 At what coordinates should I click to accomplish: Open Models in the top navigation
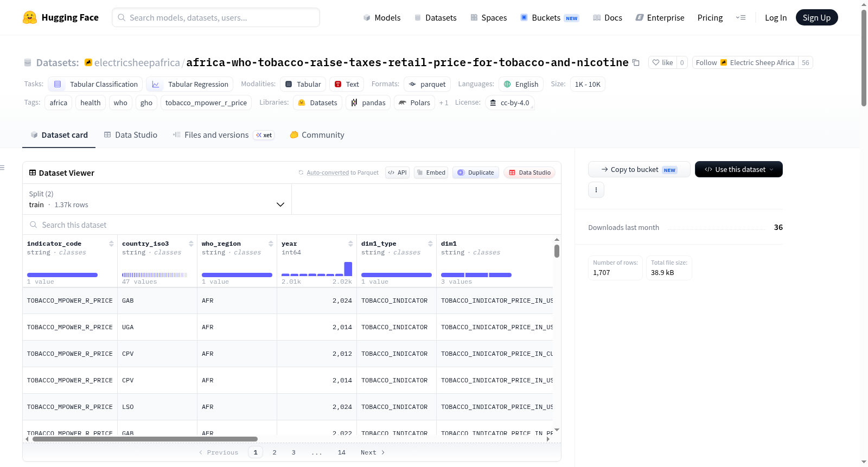tap(381, 17)
